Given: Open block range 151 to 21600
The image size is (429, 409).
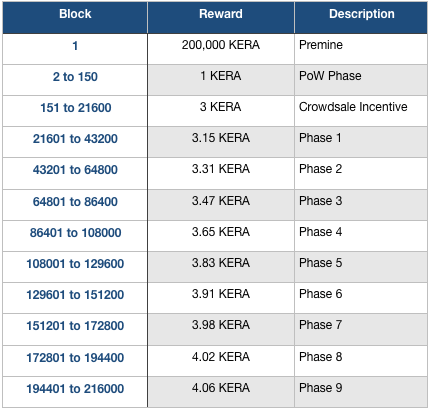Looking at the screenshot, I should pyautogui.click(x=76, y=108).
